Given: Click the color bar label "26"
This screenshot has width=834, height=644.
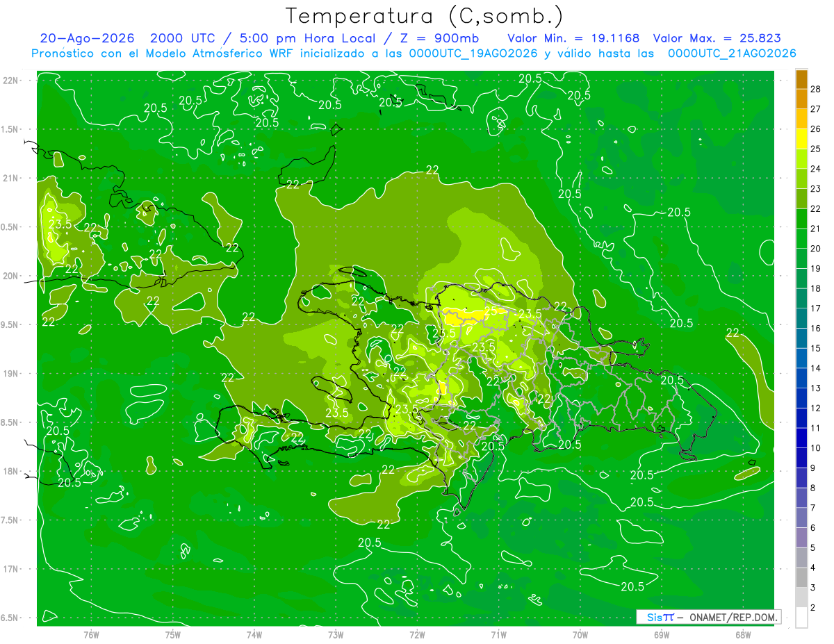Looking at the screenshot, I should 816,129.
